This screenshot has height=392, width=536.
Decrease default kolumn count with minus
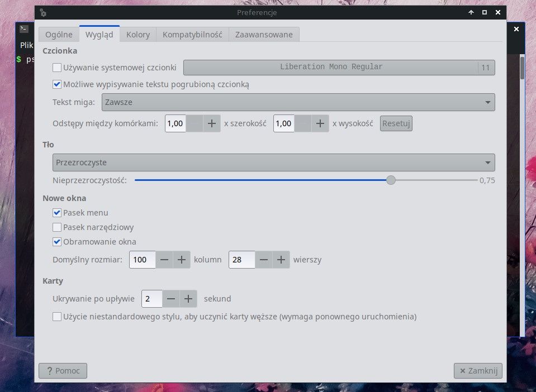point(164,260)
